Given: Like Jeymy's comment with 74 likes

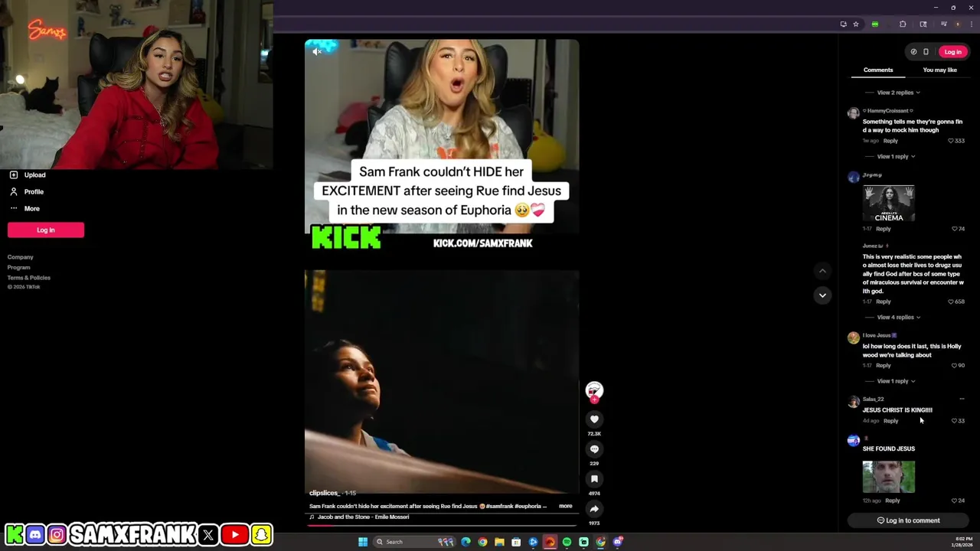Looking at the screenshot, I should [x=954, y=229].
